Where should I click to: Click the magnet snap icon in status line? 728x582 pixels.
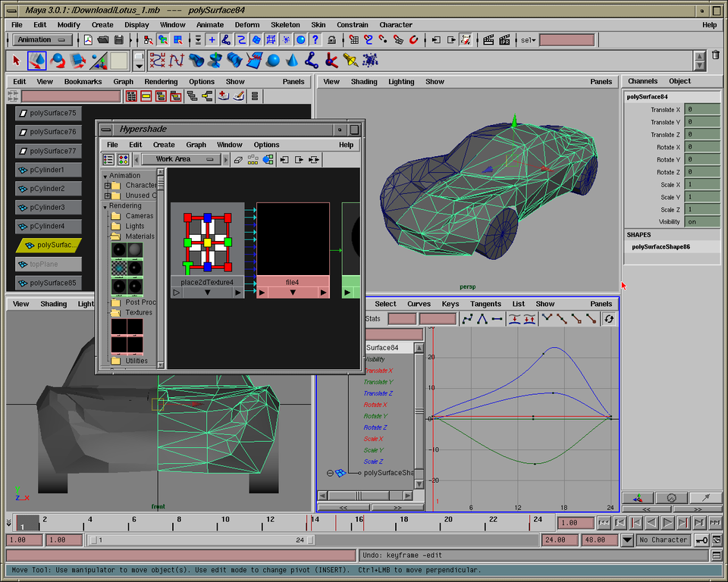click(x=413, y=39)
